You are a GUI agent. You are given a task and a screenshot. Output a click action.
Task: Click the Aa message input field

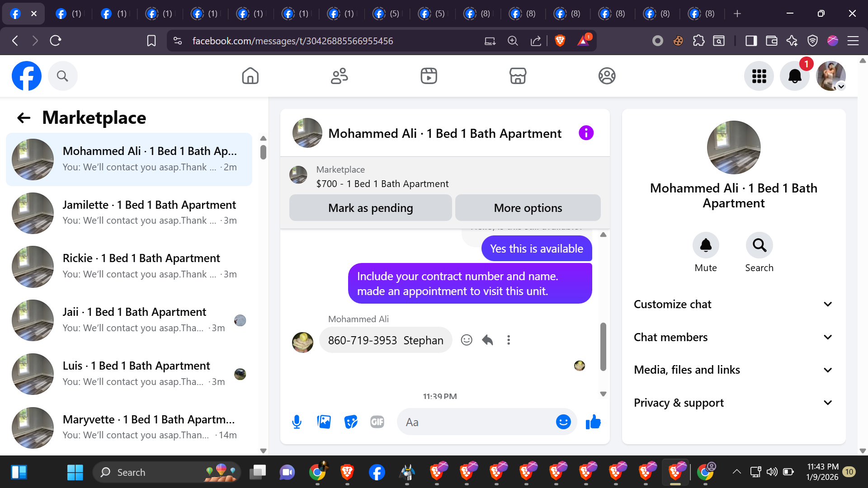(x=475, y=422)
